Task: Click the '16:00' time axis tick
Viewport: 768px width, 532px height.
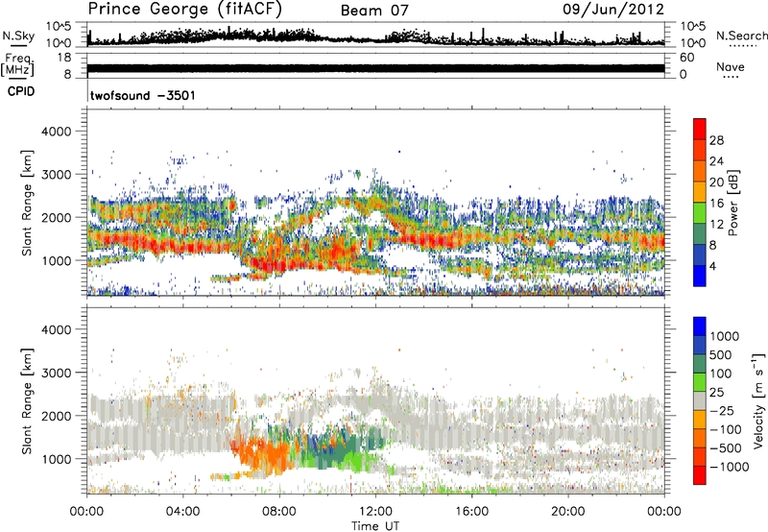Action: point(471,512)
